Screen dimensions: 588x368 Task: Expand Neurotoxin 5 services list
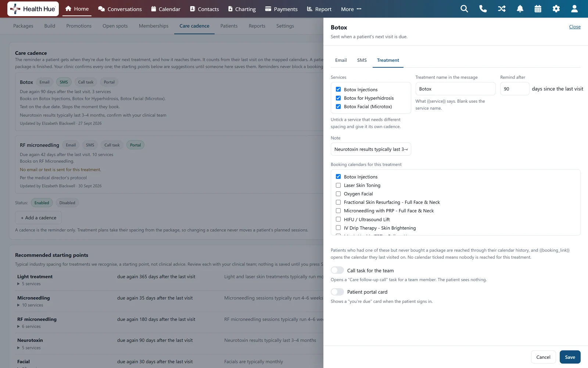coord(29,348)
